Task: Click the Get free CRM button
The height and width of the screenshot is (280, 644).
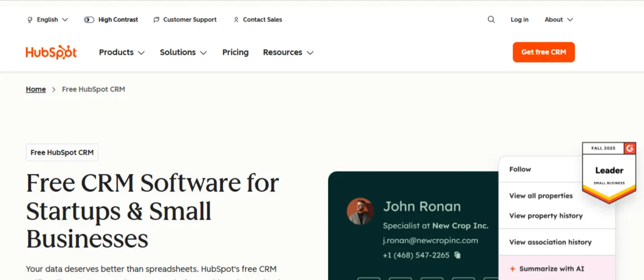Action: click(x=544, y=52)
